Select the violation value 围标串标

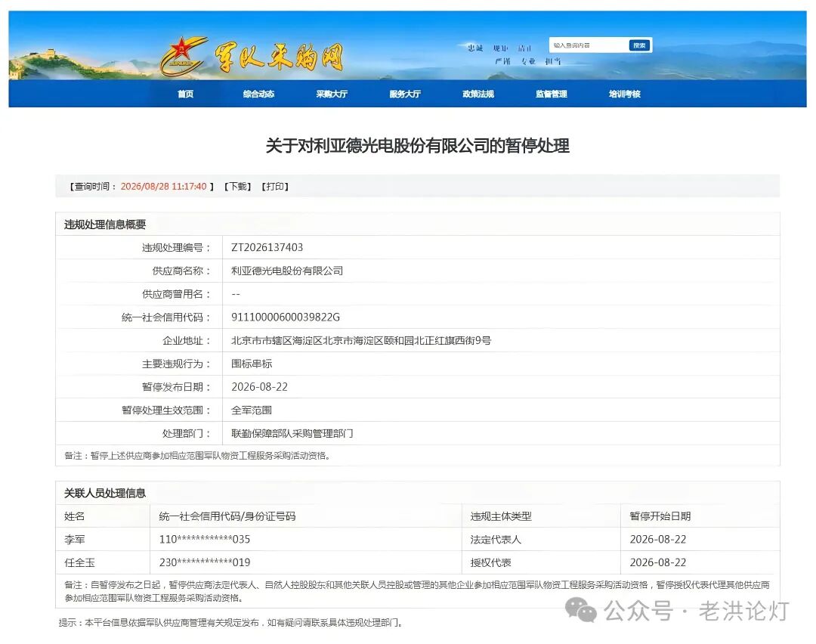tap(252, 364)
